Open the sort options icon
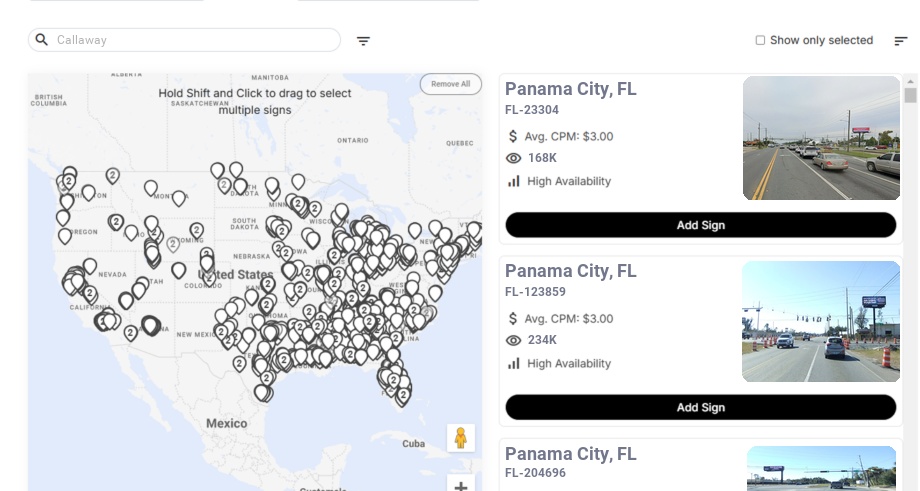This screenshot has width=920, height=491. click(901, 41)
